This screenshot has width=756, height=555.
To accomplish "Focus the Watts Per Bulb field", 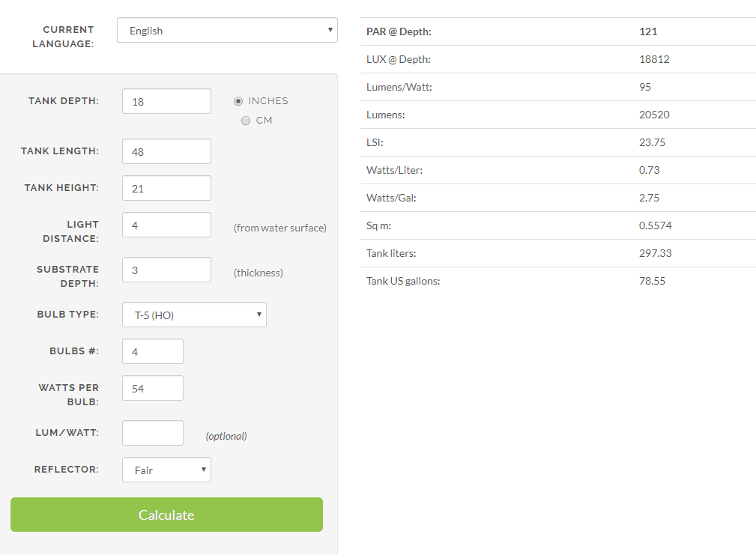I will 153,389.
